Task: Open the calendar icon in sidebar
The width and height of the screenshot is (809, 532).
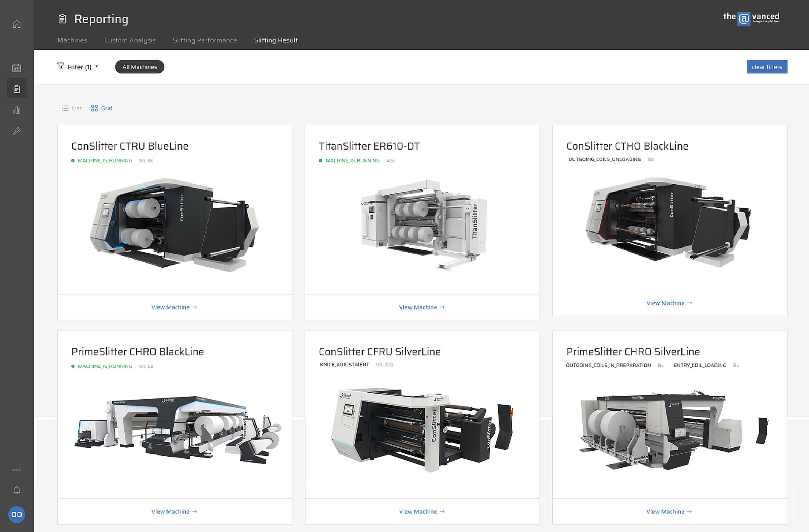Action: pyautogui.click(x=17, y=68)
